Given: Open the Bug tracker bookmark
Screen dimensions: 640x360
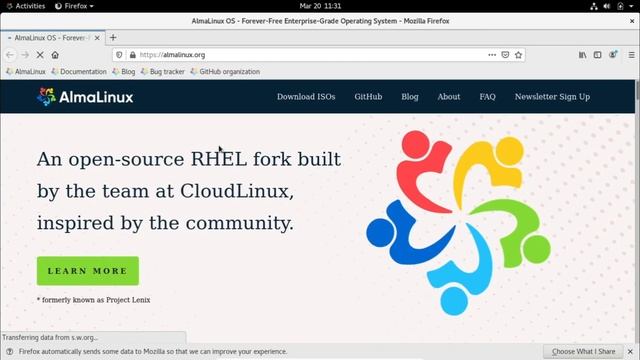Looking at the screenshot, I should (x=162, y=71).
